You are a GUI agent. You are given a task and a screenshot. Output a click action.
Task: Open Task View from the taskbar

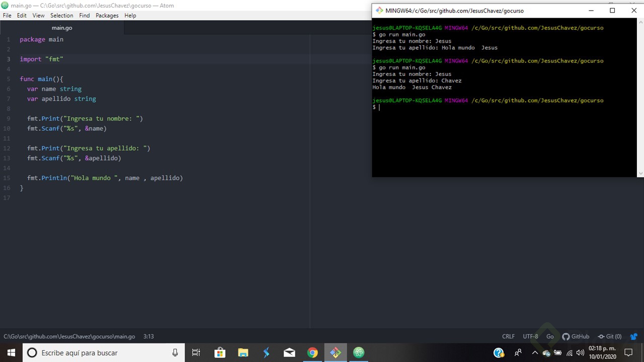tap(196, 352)
